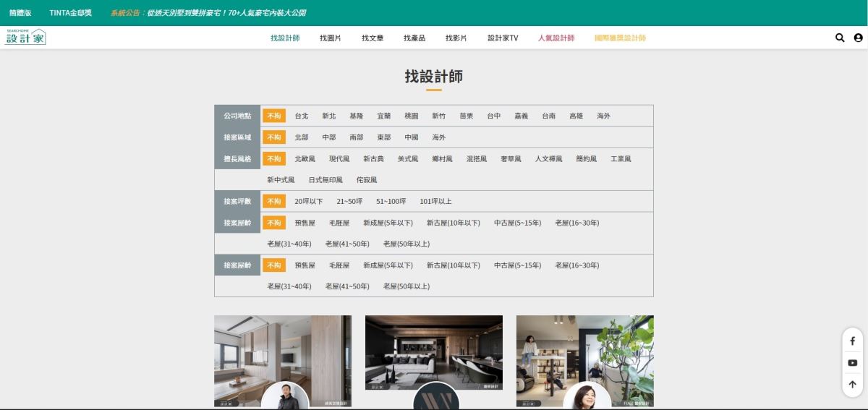Filter company location by 宜蘭
This screenshot has width=868, height=410.
[384, 116]
